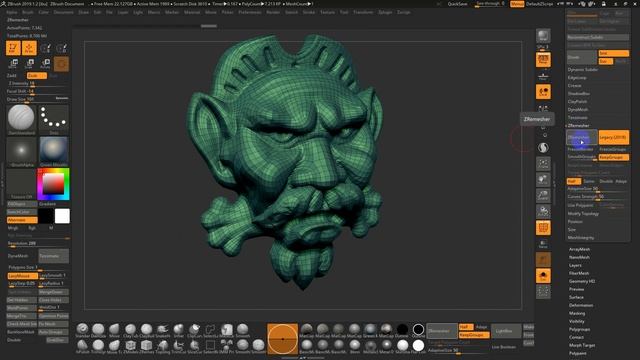The height and width of the screenshot is (360, 640).
Task: Toggle Persp perspective on the right shelf
Action: 543,60
